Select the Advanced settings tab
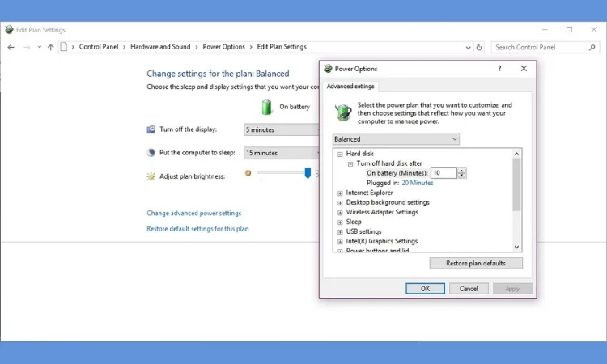The image size is (607, 364). (x=350, y=87)
